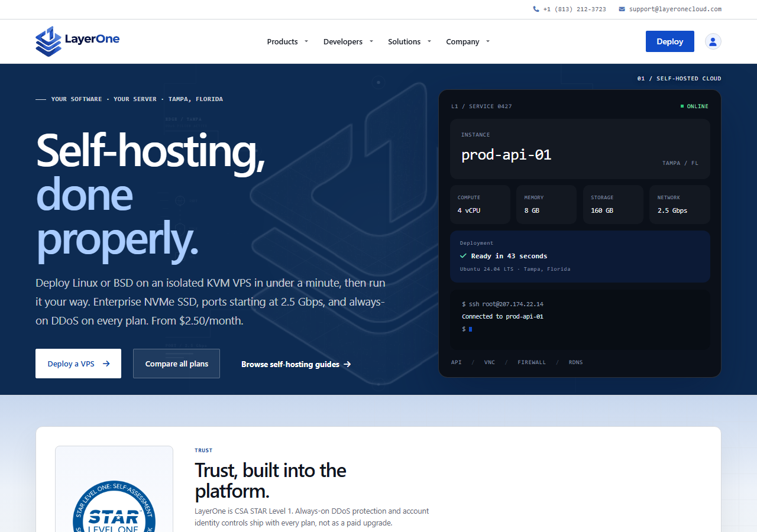Screen dimensions: 757x532
Task: Click the LayerOne logo icon
Action: coord(48,41)
